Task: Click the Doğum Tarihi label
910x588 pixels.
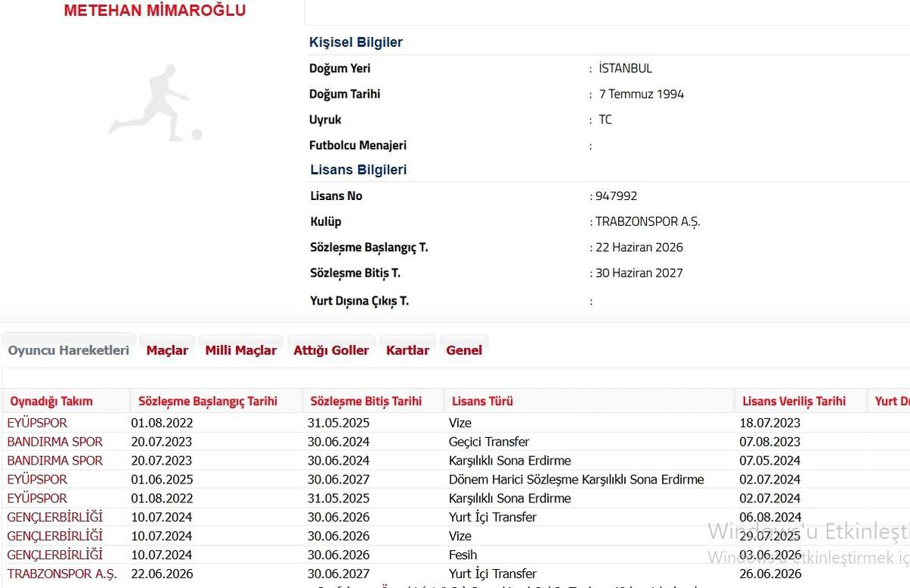Action: point(345,94)
